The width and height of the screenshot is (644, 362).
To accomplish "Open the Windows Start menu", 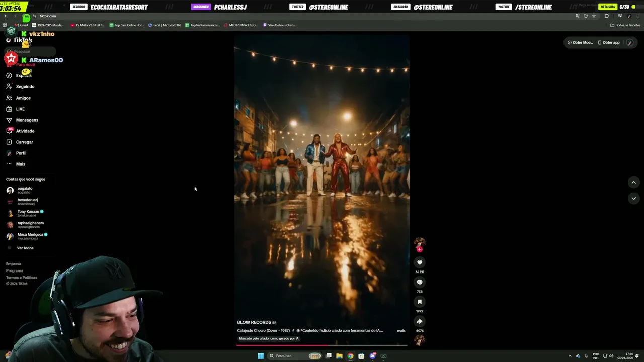I will click(261, 356).
